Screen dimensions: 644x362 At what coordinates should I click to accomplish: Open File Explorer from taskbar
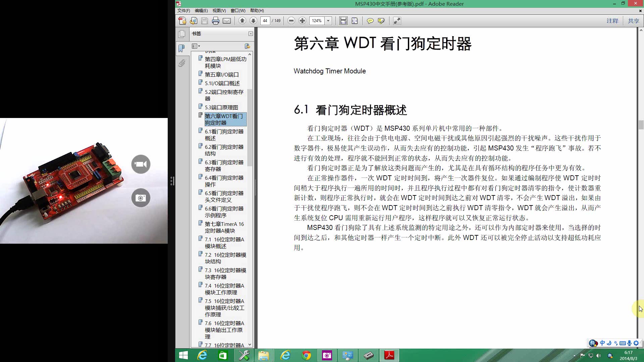coord(264,355)
